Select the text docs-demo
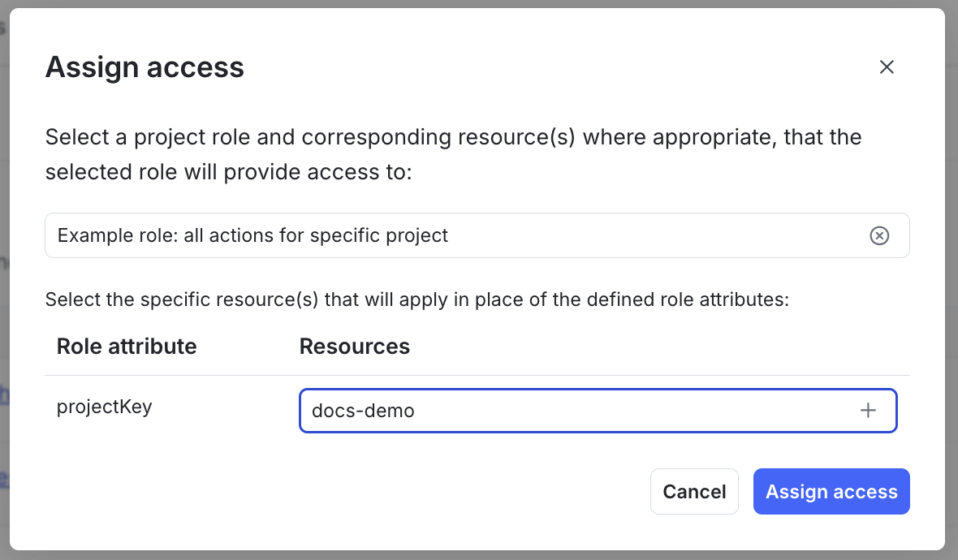The image size is (958, 560). 362,411
